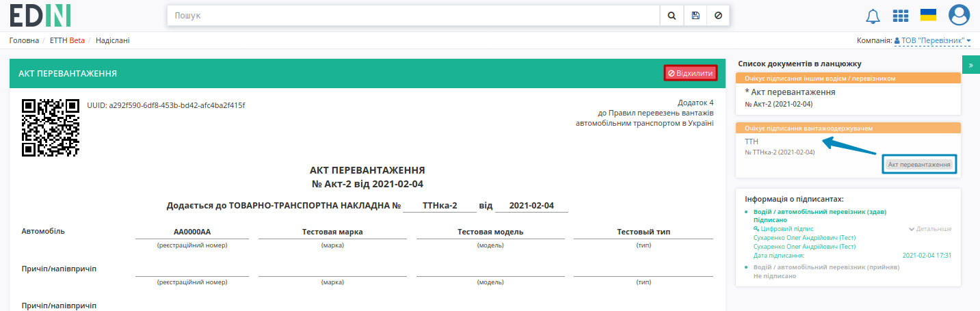Open the notifications bell
Screen dimensions: 980x311
click(x=873, y=15)
